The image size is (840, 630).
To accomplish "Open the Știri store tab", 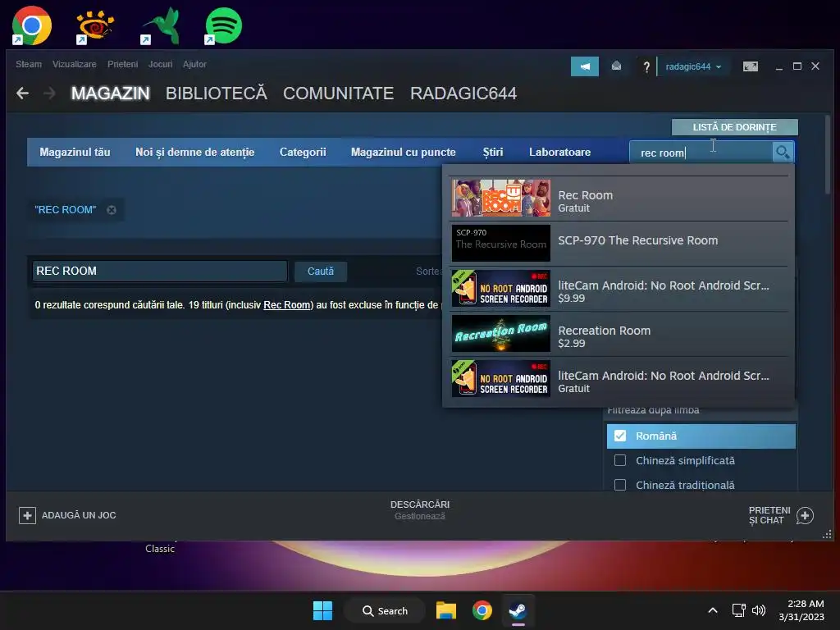I will click(x=493, y=152).
